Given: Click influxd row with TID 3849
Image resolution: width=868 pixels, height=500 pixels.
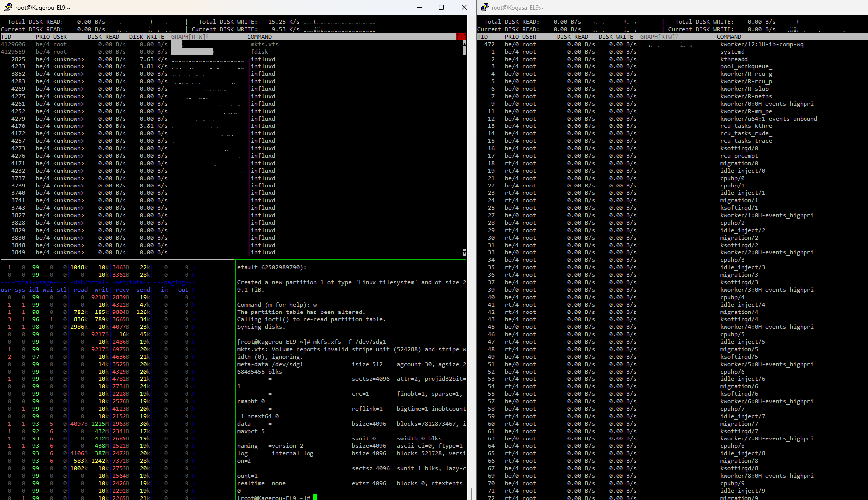Looking at the screenshot, I should [x=231, y=252].
